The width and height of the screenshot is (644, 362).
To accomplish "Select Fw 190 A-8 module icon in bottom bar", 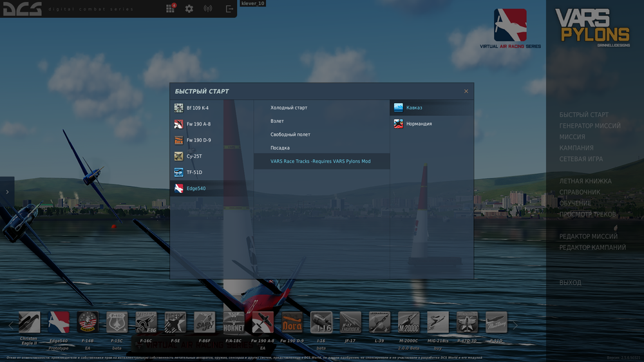I will tap(263, 322).
